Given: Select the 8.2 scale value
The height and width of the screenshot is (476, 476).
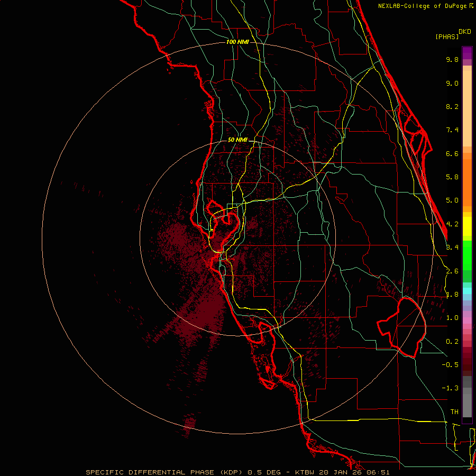Looking at the screenshot, I should tap(452, 106).
